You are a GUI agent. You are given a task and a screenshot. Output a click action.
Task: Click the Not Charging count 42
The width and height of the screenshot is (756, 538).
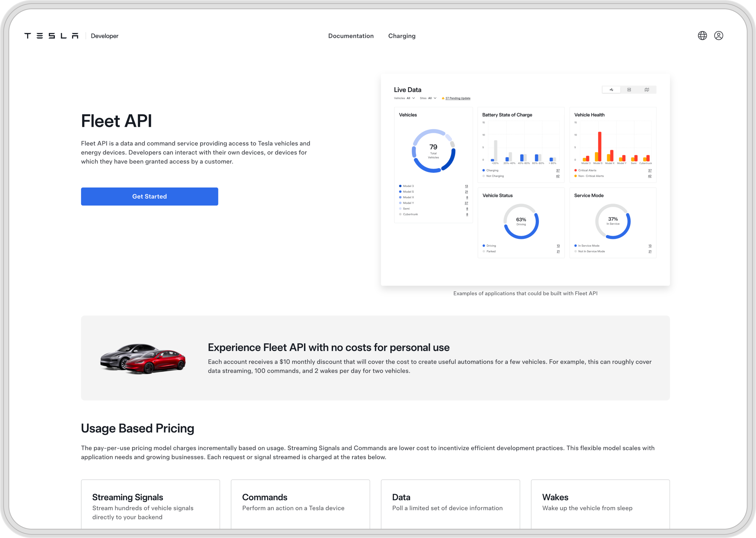click(x=558, y=176)
